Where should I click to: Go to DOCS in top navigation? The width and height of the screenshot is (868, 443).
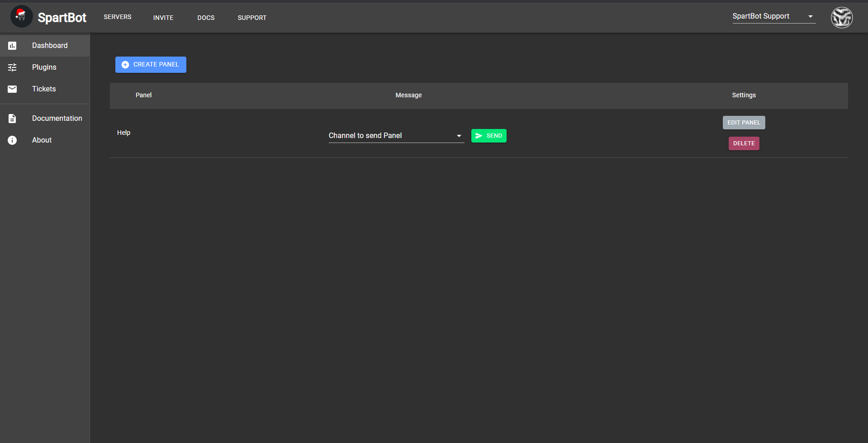[x=206, y=18]
